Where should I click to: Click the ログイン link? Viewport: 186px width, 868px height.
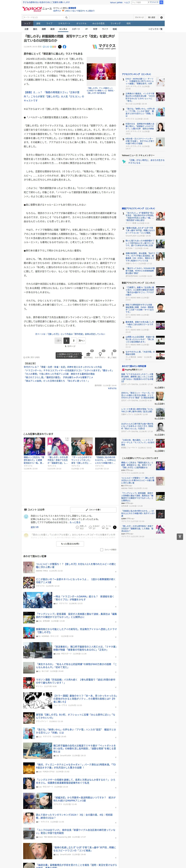point(57,11)
